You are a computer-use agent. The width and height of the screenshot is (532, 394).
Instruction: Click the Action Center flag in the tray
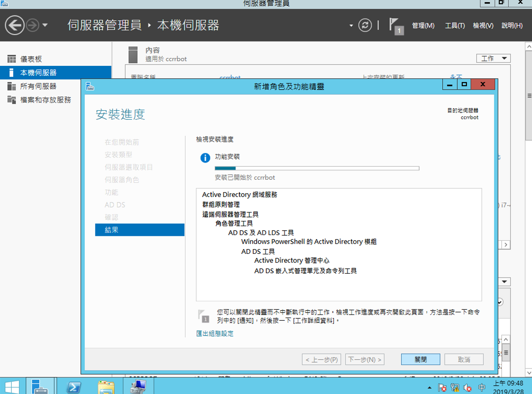coord(442,387)
